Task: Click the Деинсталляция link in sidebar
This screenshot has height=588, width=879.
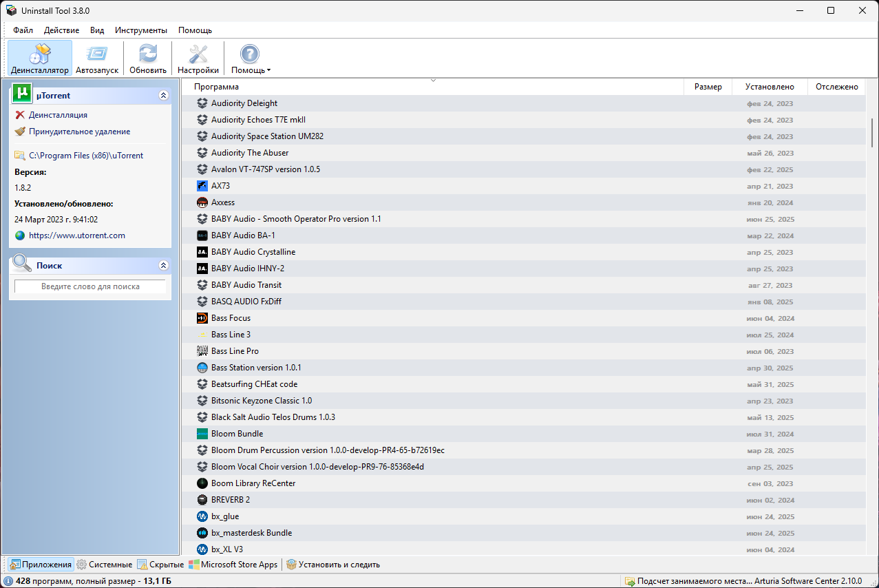Action: pyautogui.click(x=58, y=115)
